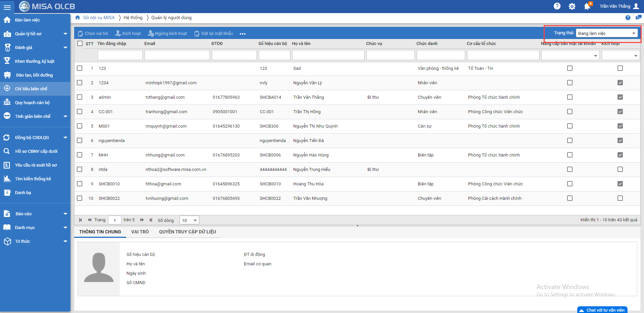This screenshot has height=313, width=644.
Task: Go to the next page arrow
Action: tap(142, 220)
